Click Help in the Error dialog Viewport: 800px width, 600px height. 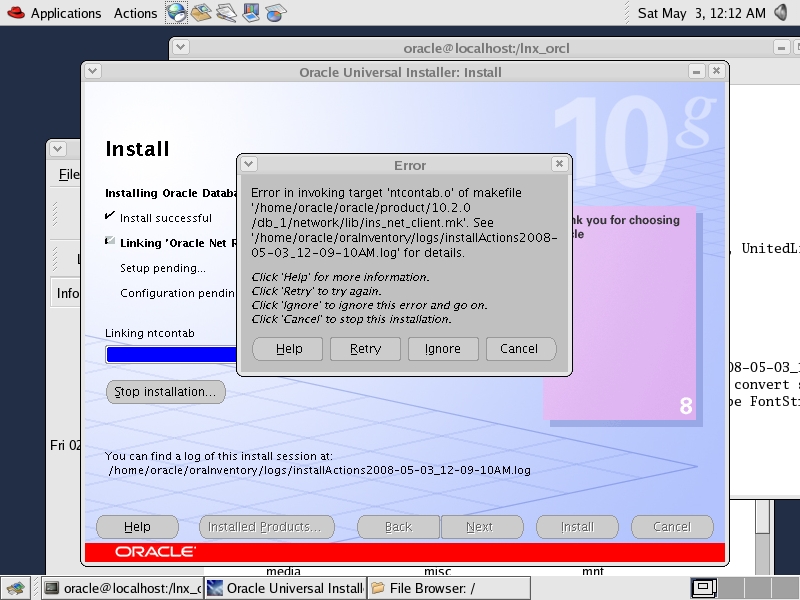tap(289, 349)
